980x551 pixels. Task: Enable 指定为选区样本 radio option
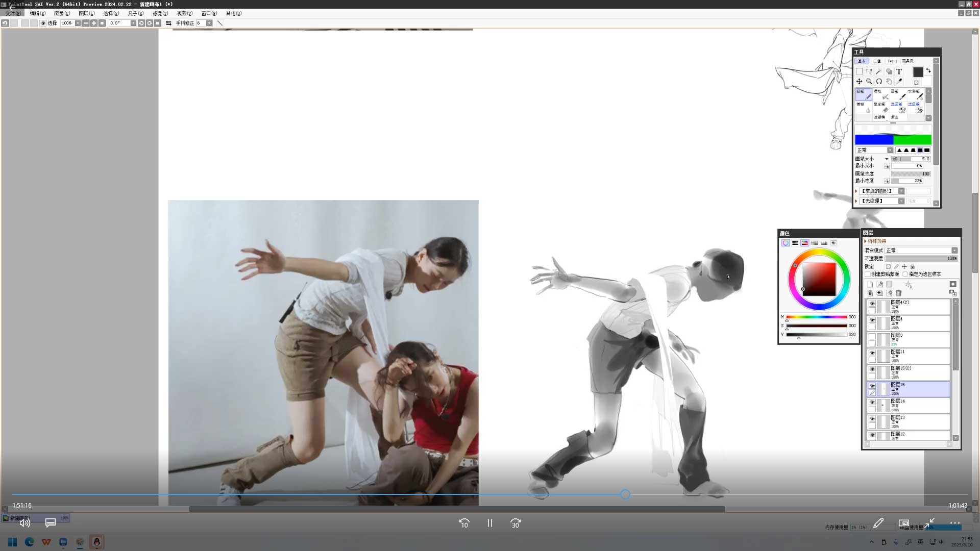tap(905, 274)
